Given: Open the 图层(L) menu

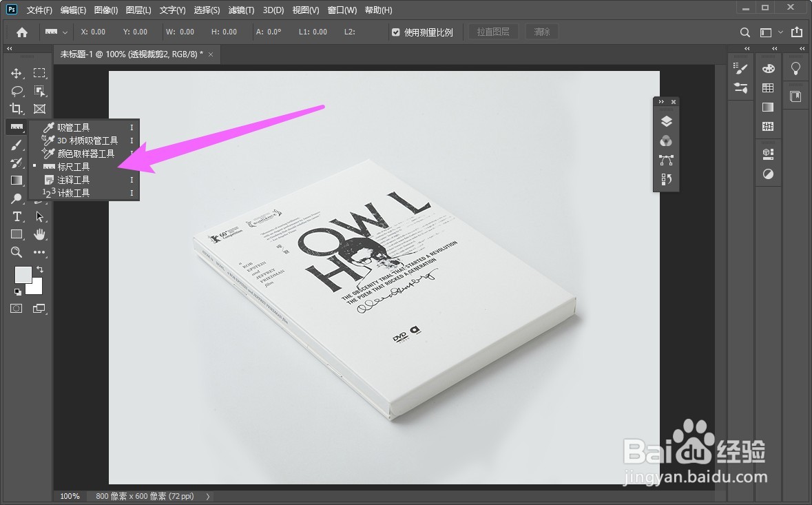Looking at the screenshot, I should click(x=138, y=10).
